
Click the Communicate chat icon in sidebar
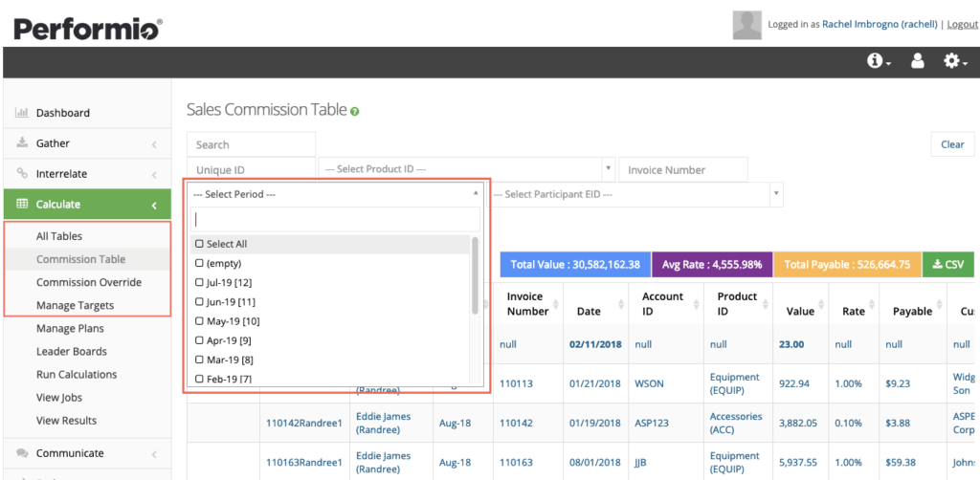tap(22, 453)
